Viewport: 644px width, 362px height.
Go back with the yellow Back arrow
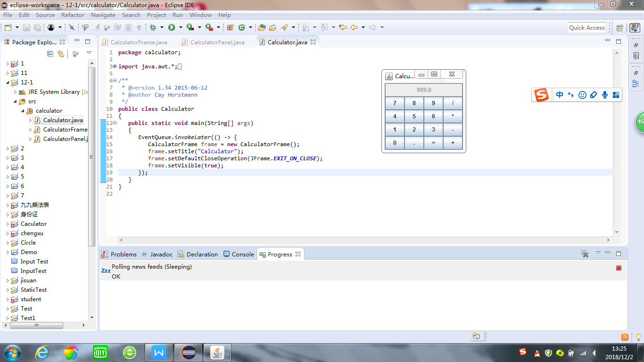[x=354, y=27]
